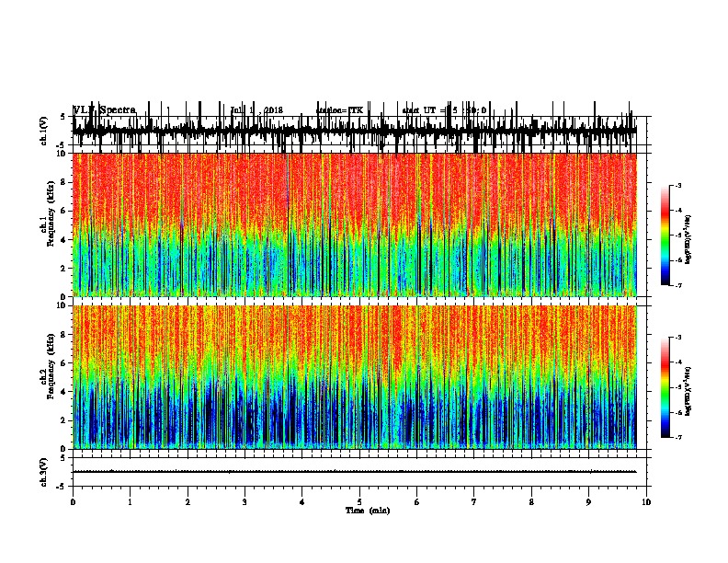Select the time axis tick label "2"
This screenshot has width=728, height=563.
[x=188, y=502]
